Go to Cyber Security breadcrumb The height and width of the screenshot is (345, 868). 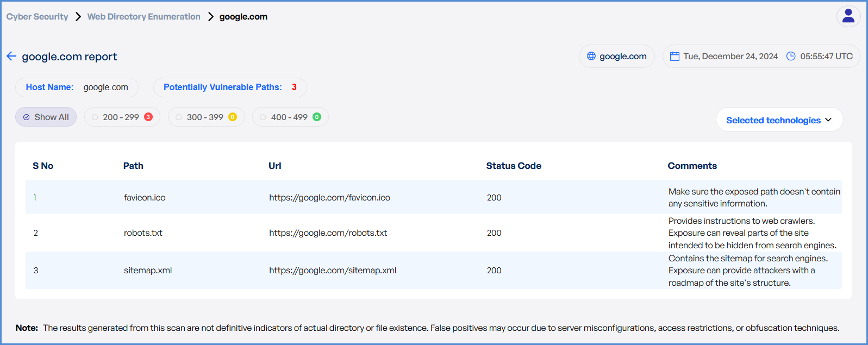38,17
